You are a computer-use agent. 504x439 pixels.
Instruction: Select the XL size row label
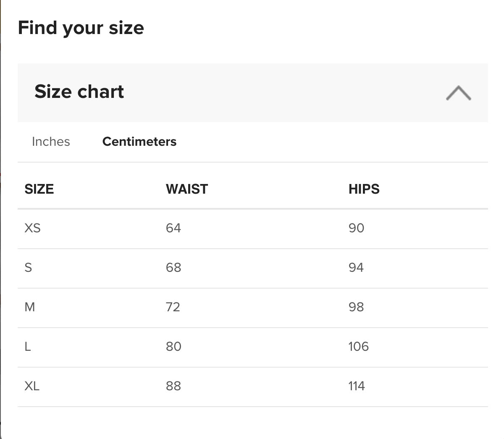click(x=32, y=386)
